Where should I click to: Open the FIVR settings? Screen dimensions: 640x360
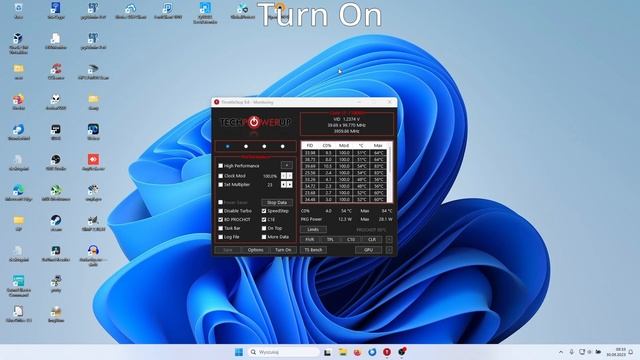click(x=310, y=240)
